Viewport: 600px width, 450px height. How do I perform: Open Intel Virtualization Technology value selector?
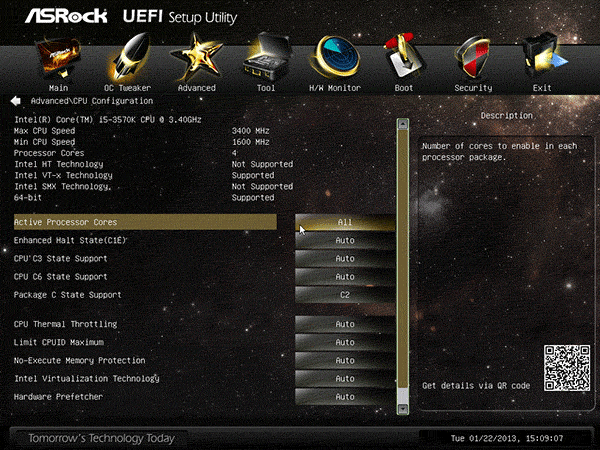click(x=344, y=379)
